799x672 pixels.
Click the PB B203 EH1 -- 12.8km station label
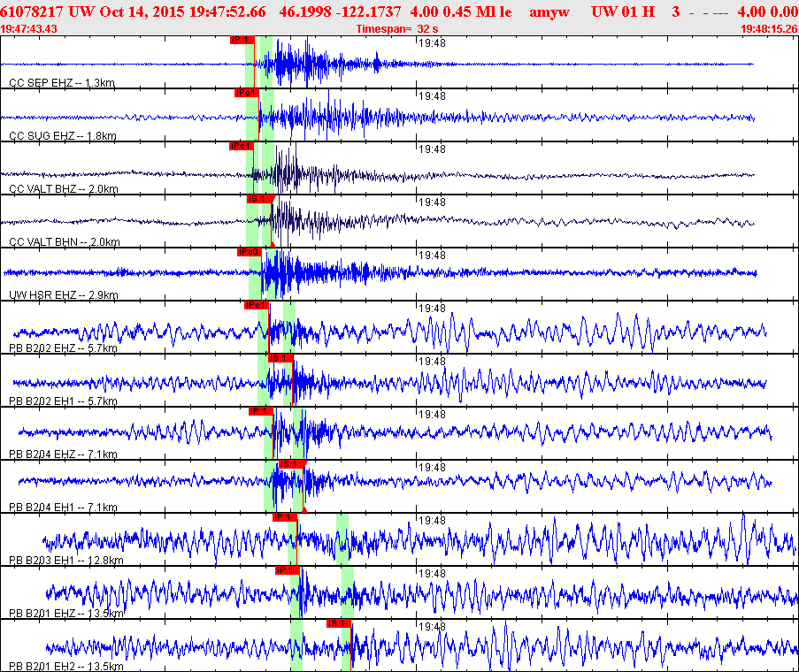click(66, 561)
